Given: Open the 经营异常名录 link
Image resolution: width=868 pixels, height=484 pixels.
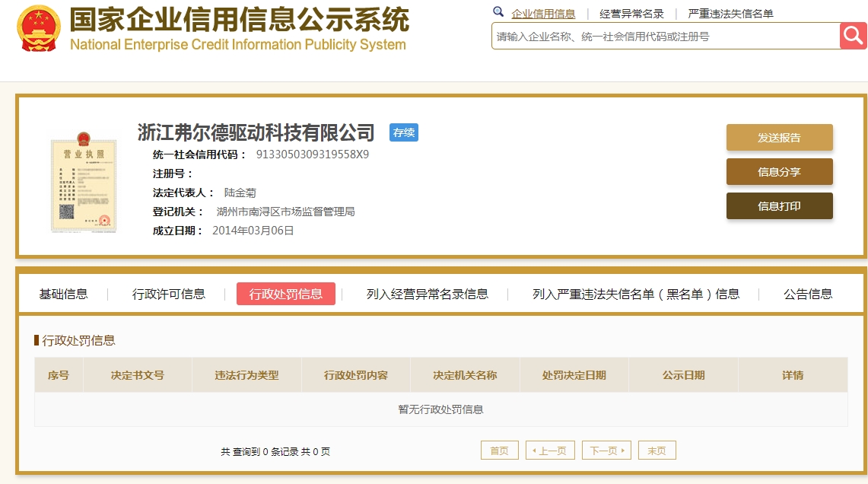Looking at the screenshot, I should tap(631, 14).
